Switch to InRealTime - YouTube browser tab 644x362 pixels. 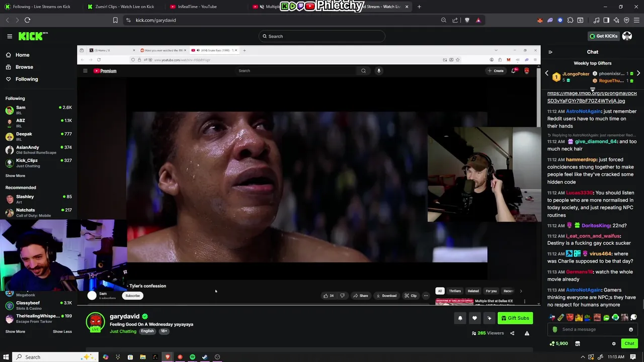coord(197,7)
